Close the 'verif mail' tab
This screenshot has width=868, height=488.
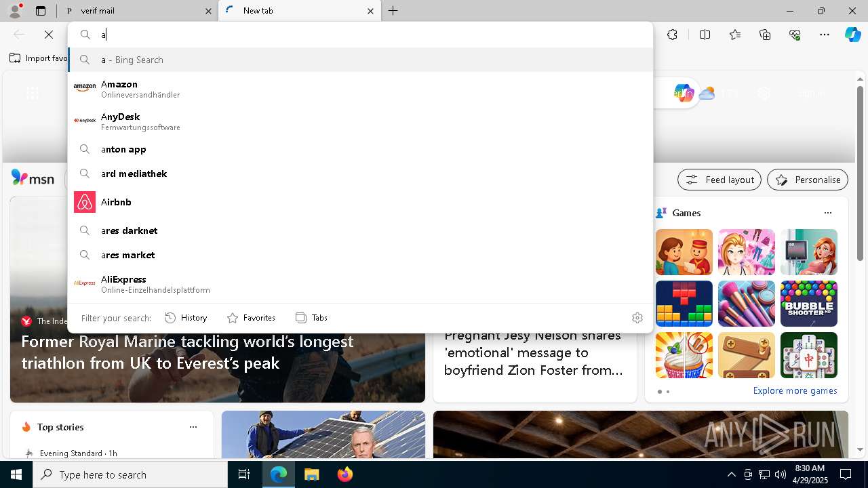[x=208, y=11]
